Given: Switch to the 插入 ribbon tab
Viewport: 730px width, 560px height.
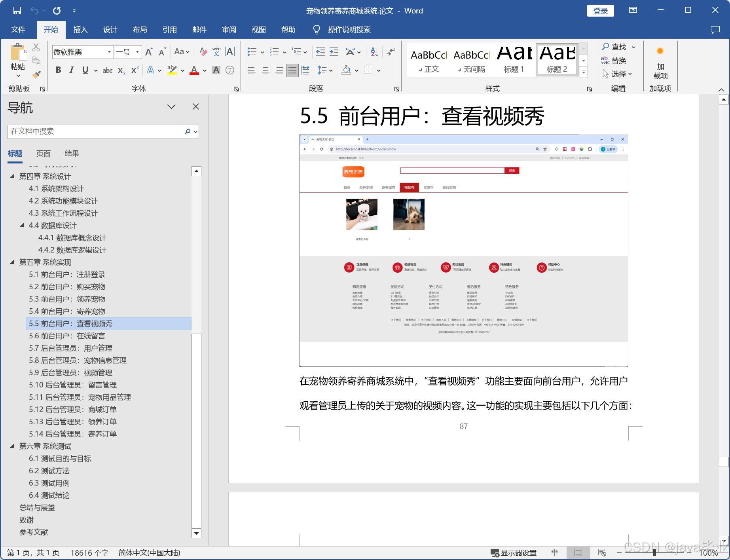Looking at the screenshot, I should click(80, 30).
